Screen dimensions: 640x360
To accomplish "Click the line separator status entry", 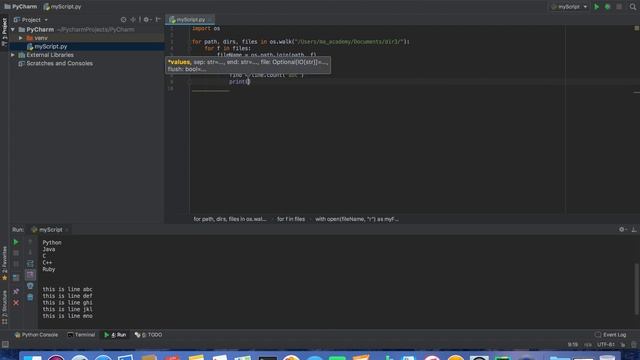I will pyautogui.click(x=588, y=344).
